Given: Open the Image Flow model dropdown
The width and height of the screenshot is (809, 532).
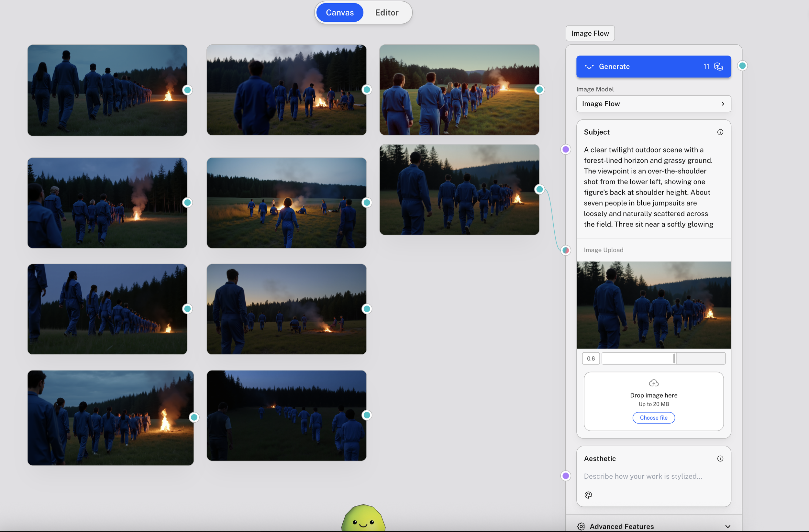Looking at the screenshot, I should [x=653, y=104].
